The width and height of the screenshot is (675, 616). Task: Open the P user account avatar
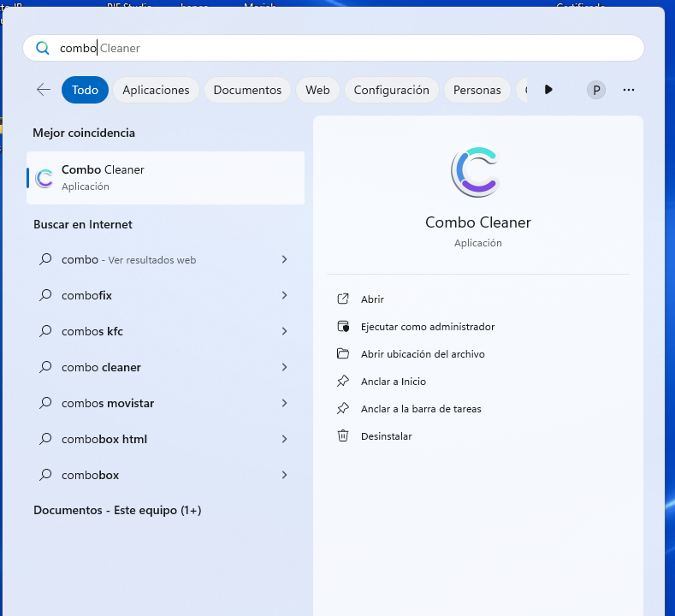(x=596, y=90)
